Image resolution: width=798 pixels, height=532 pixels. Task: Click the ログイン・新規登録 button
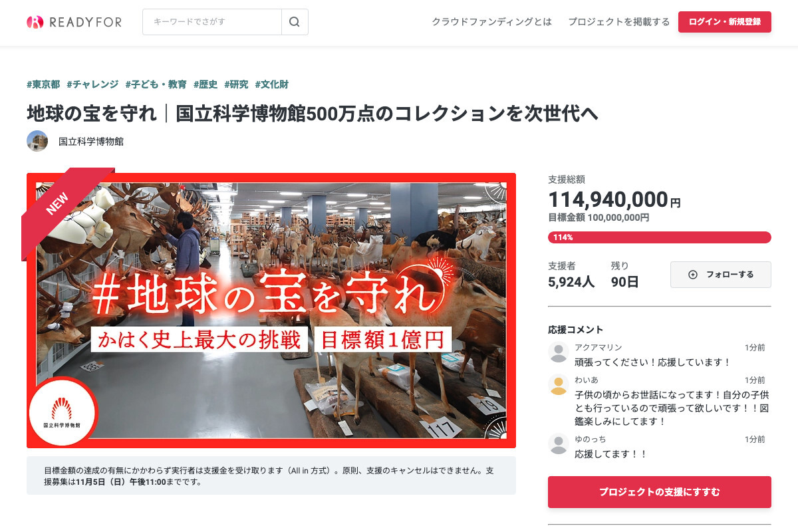(x=725, y=22)
